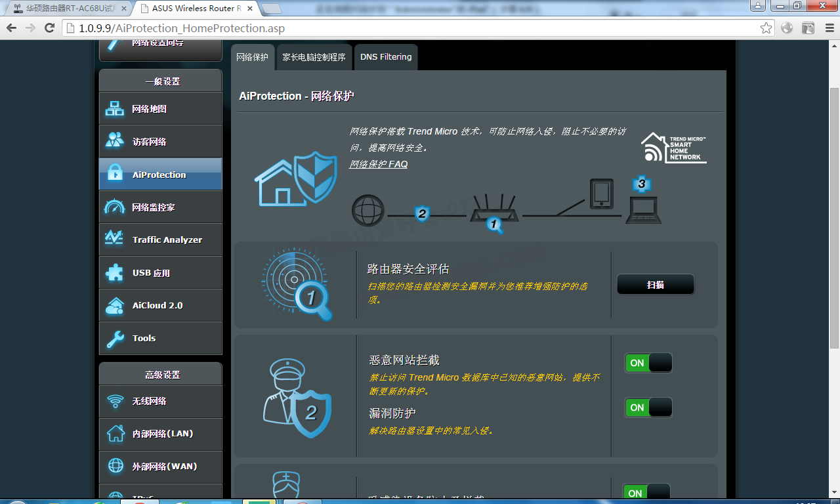Open 网络地图 in the sidebar

tap(160, 109)
